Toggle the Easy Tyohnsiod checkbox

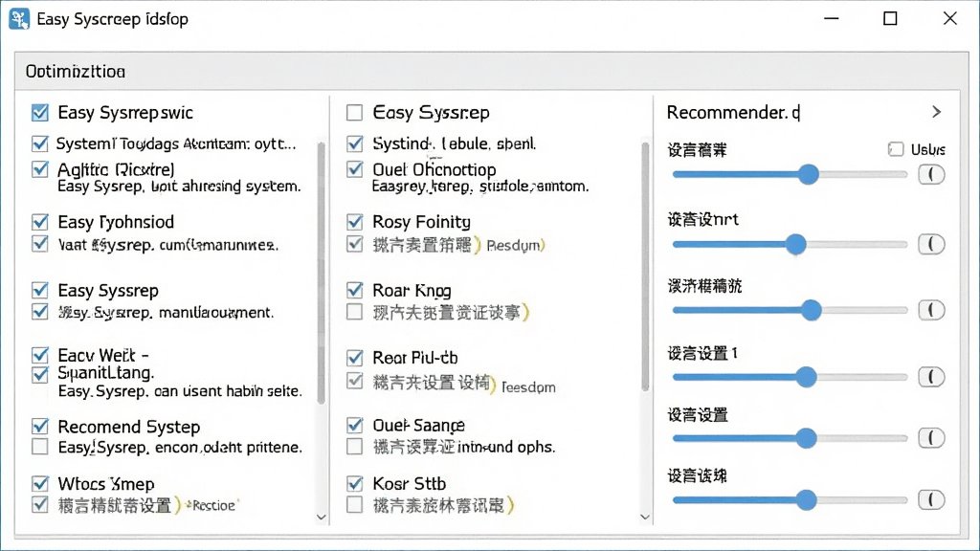pos(40,222)
